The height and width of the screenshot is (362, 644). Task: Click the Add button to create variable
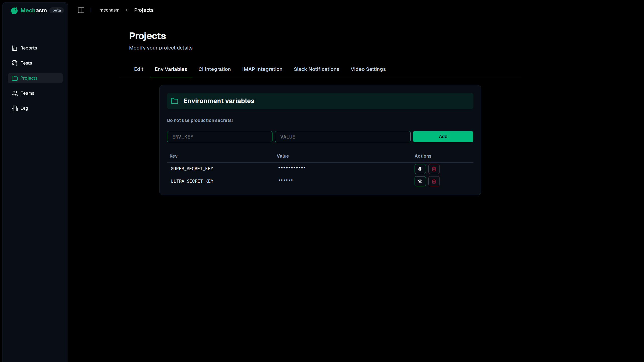tap(443, 137)
